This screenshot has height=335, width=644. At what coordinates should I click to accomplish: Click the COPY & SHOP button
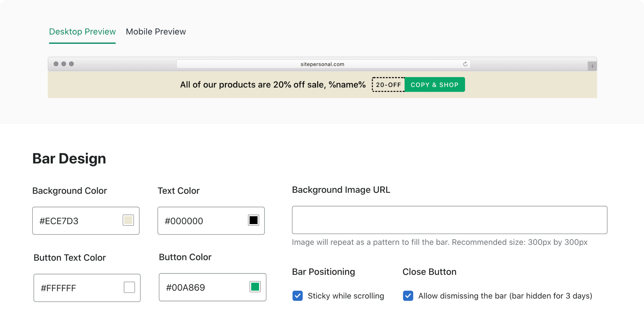(434, 85)
